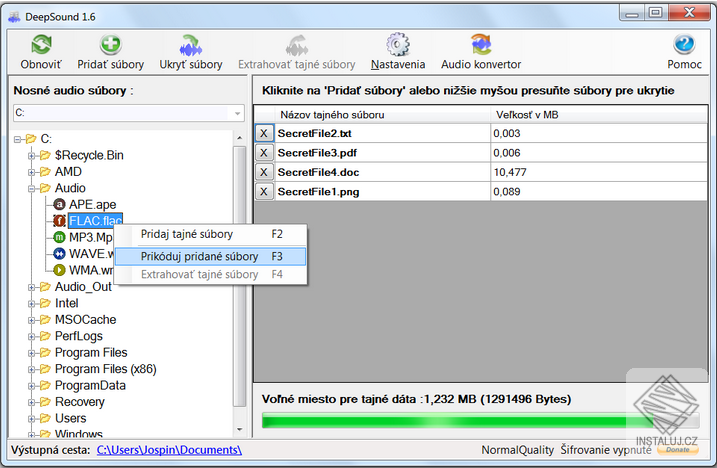Expand the Users folder node

tap(32, 419)
